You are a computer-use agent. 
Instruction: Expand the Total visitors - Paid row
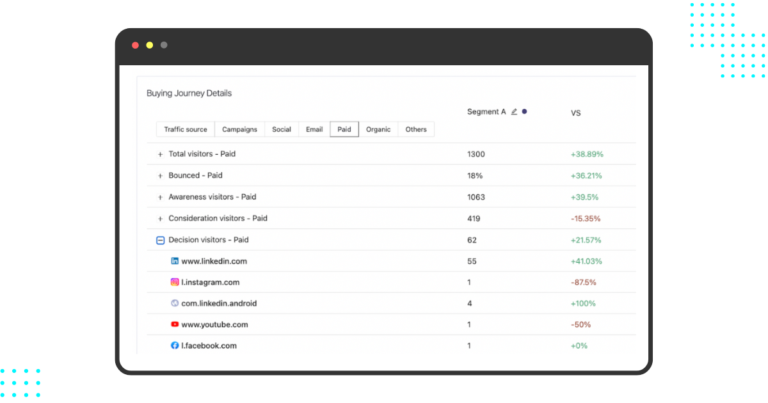pos(160,155)
